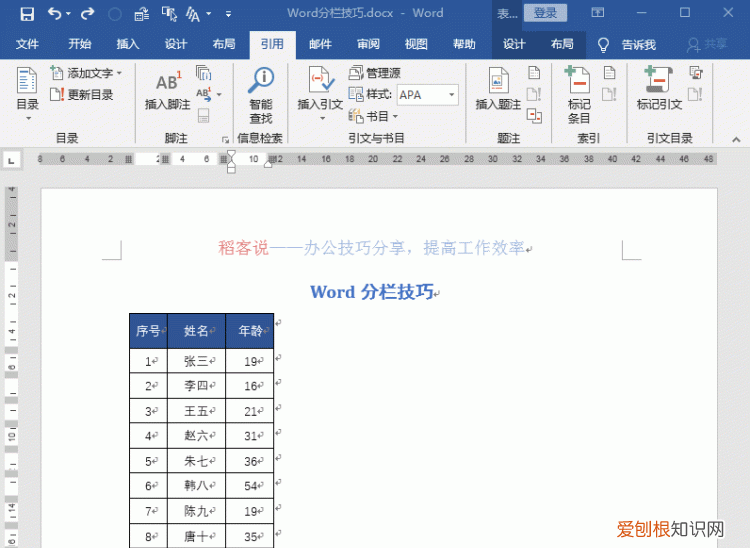The width and height of the screenshot is (750, 548).
Task: Click Insert Caption (插入题注)
Action: [498, 89]
